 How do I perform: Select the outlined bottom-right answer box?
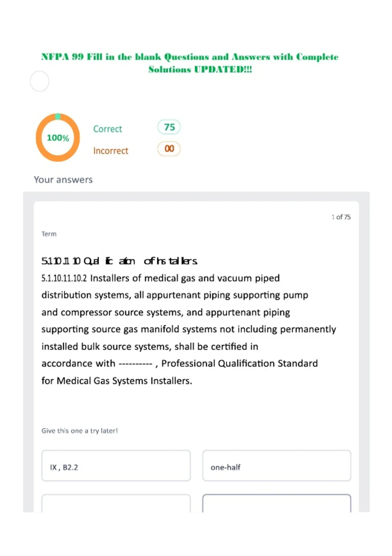[277, 503]
